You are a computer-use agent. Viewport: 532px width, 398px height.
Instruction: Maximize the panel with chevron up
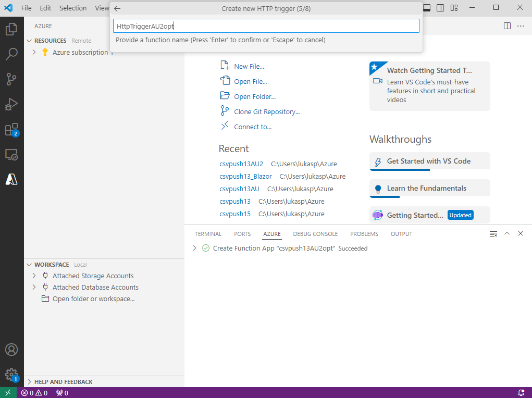[507, 234]
